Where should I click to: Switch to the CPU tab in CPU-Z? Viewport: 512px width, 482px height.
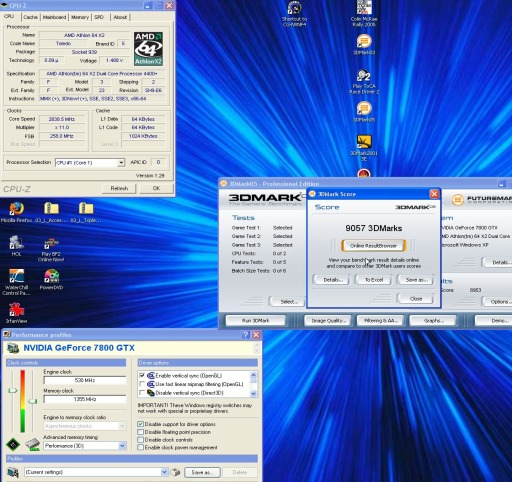[x=9, y=16]
